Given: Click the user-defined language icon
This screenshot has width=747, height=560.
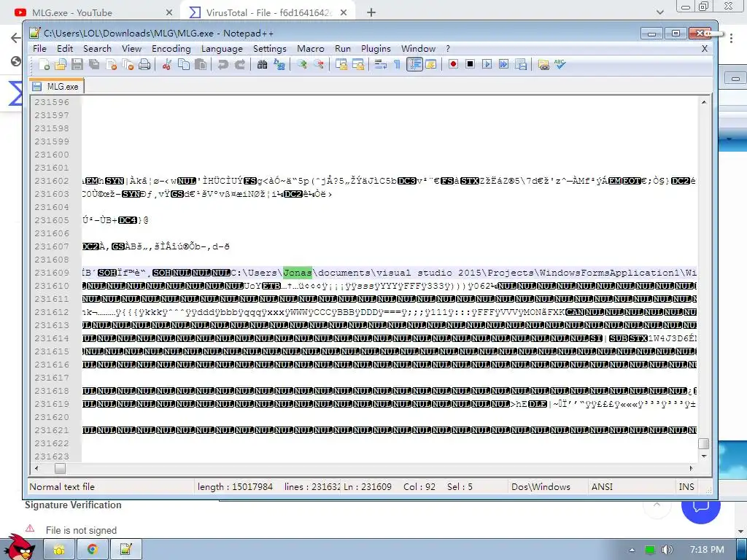Looking at the screenshot, I should pyautogui.click(x=431, y=64).
